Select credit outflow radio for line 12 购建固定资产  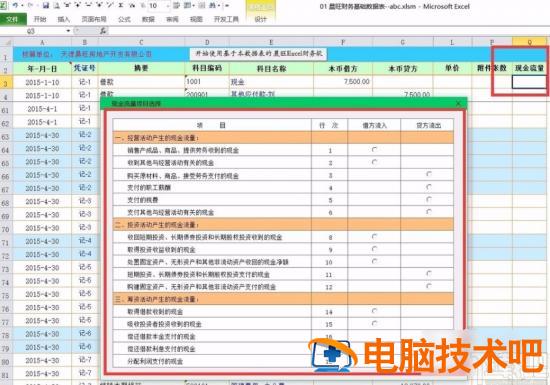(x=429, y=286)
